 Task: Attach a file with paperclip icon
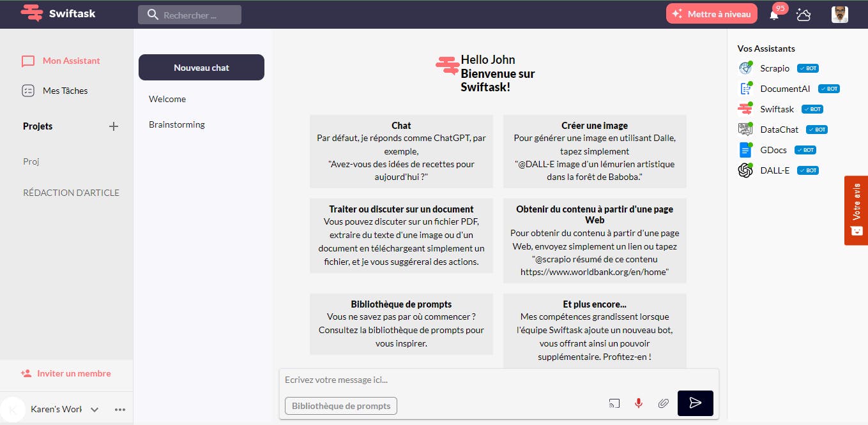click(664, 403)
